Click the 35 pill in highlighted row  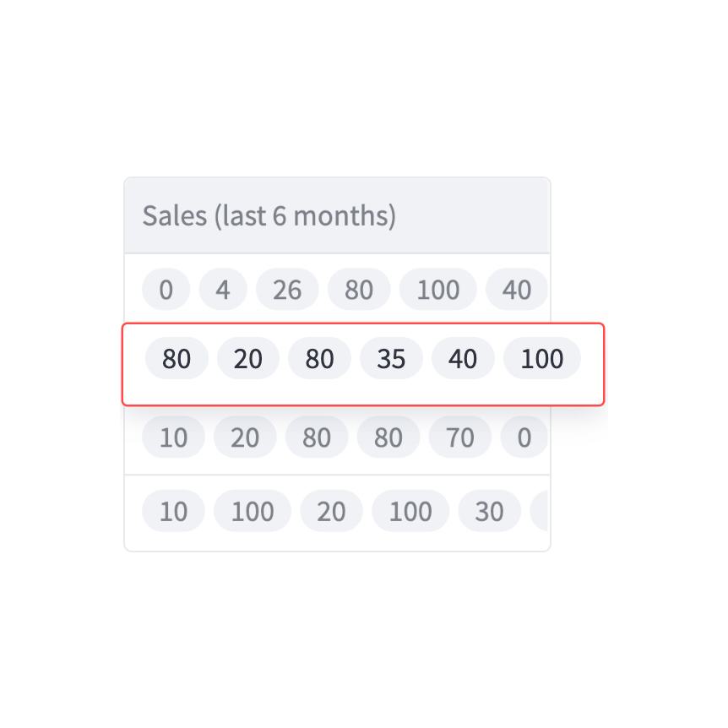(391, 359)
